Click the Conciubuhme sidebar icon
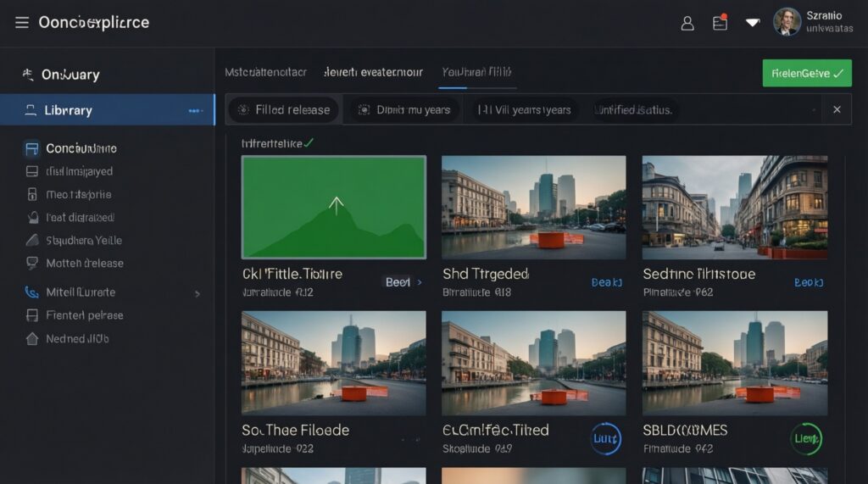 coord(32,148)
